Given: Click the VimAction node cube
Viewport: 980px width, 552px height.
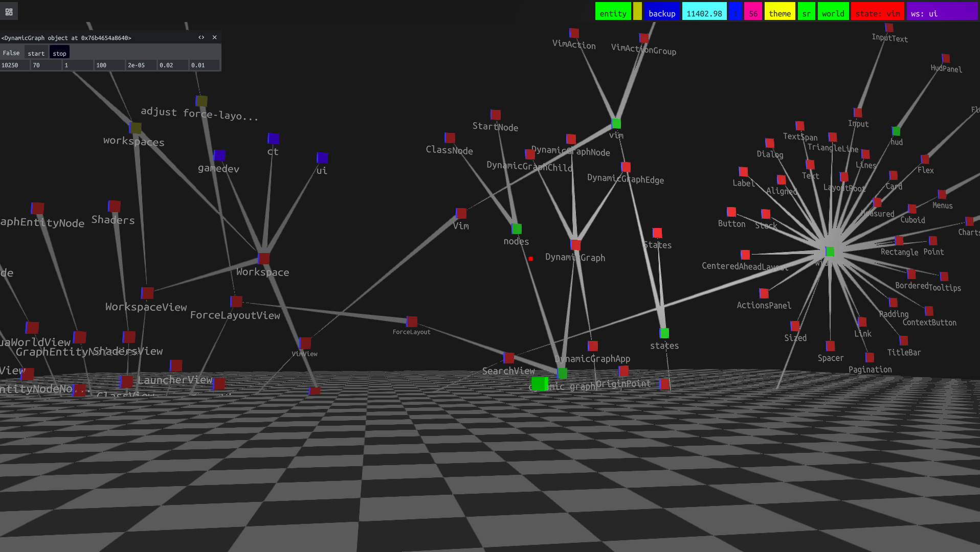Looking at the screenshot, I should pyautogui.click(x=573, y=33).
